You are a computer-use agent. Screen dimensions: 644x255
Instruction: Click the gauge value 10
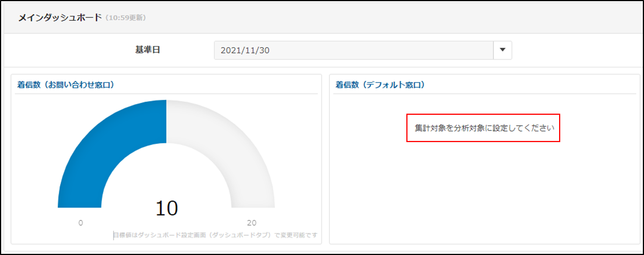coord(166,208)
